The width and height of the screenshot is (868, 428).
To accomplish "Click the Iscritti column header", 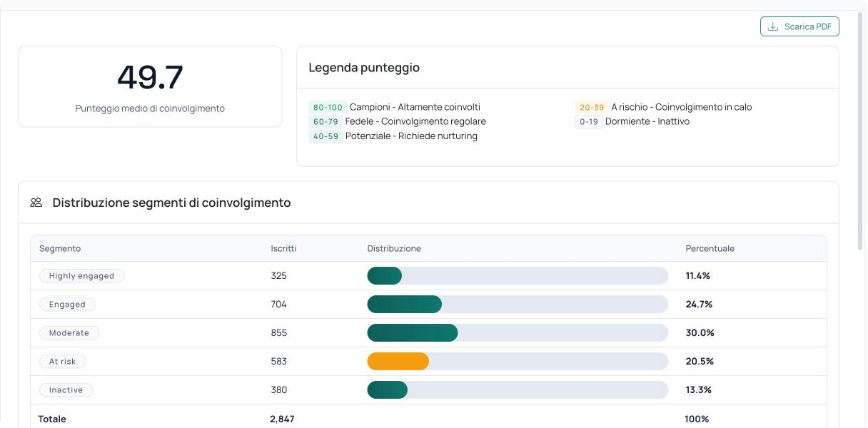I will 283,249.
